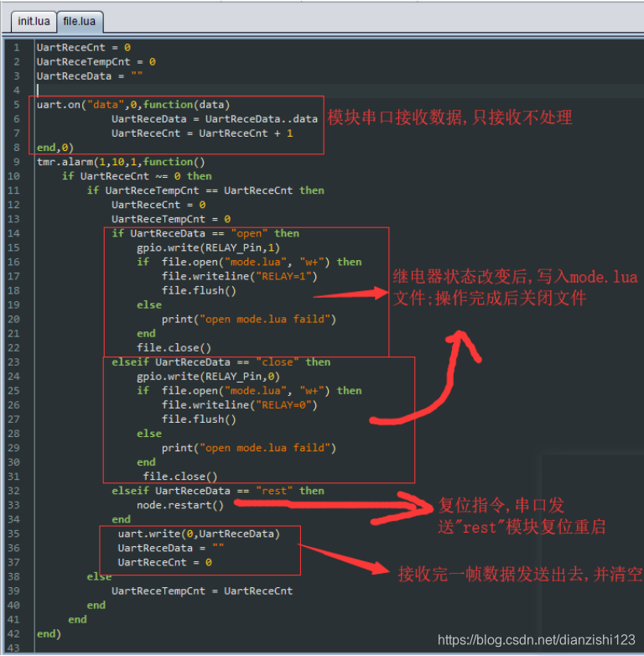Click 'print("open mode.lua faild")' on line 29
Screen dimensions: 644x656
tap(249, 448)
